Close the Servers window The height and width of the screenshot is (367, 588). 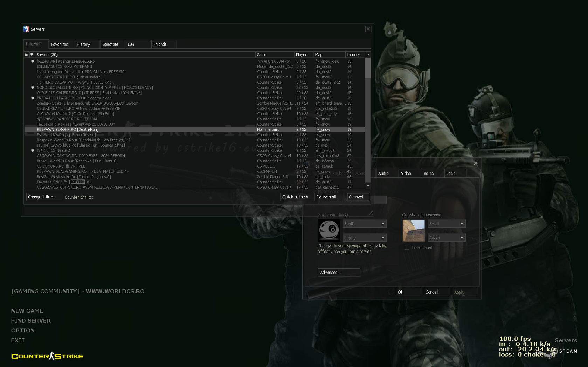coord(368,29)
